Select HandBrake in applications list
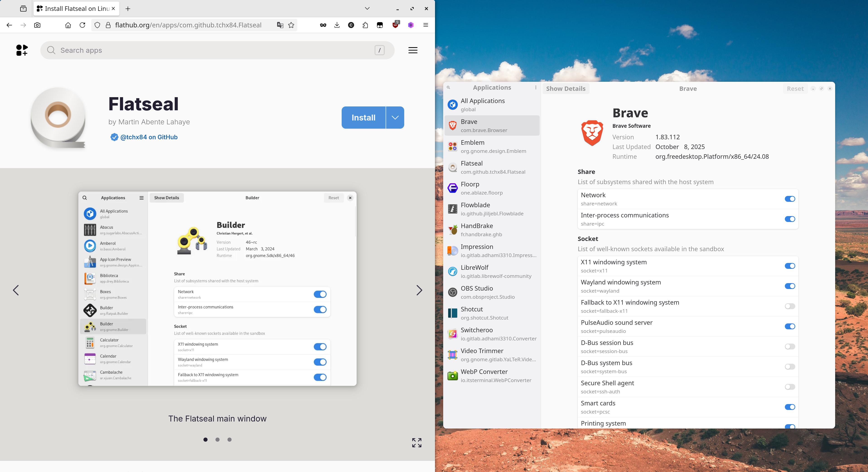This screenshot has height=472, width=868. pos(492,230)
